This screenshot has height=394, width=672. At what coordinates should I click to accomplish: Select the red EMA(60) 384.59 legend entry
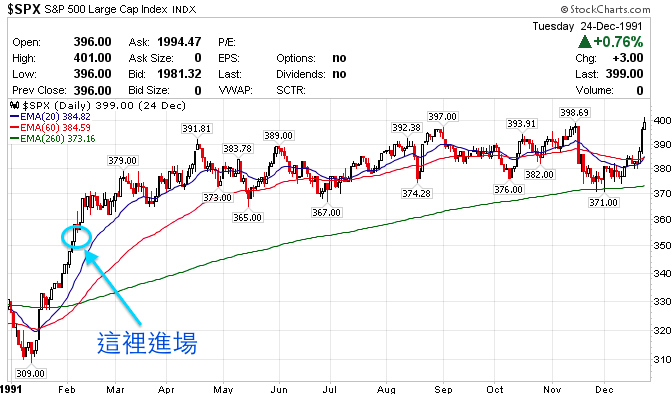click(x=50, y=127)
